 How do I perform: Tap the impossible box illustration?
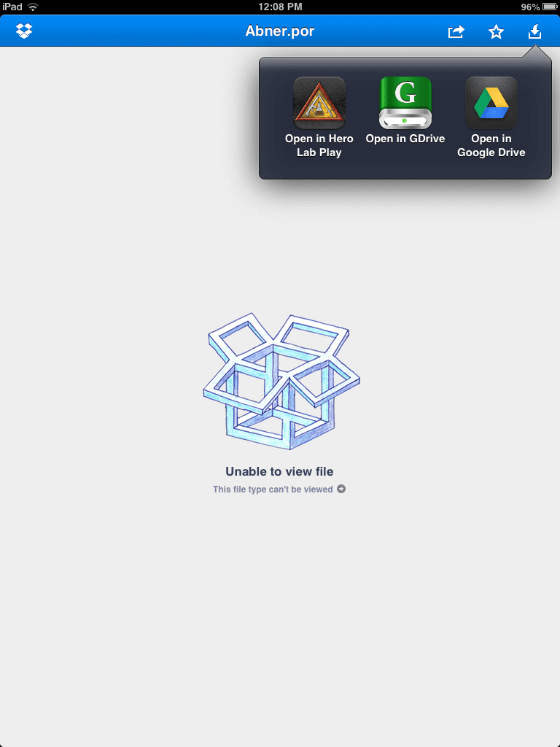click(x=281, y=381)
